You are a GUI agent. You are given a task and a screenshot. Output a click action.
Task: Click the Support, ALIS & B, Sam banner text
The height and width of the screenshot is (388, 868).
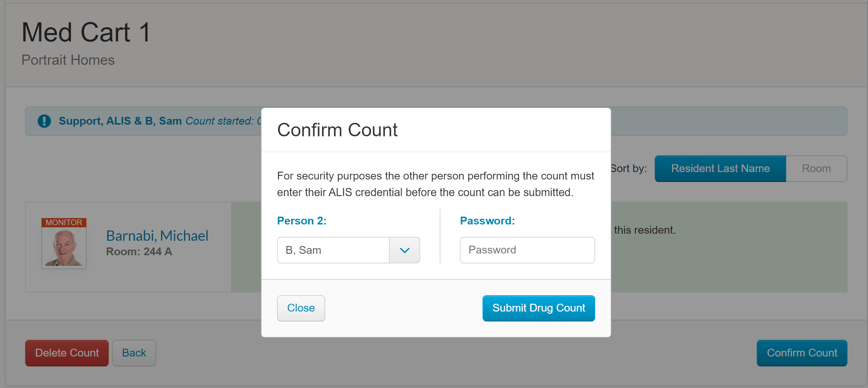[120, 121]
